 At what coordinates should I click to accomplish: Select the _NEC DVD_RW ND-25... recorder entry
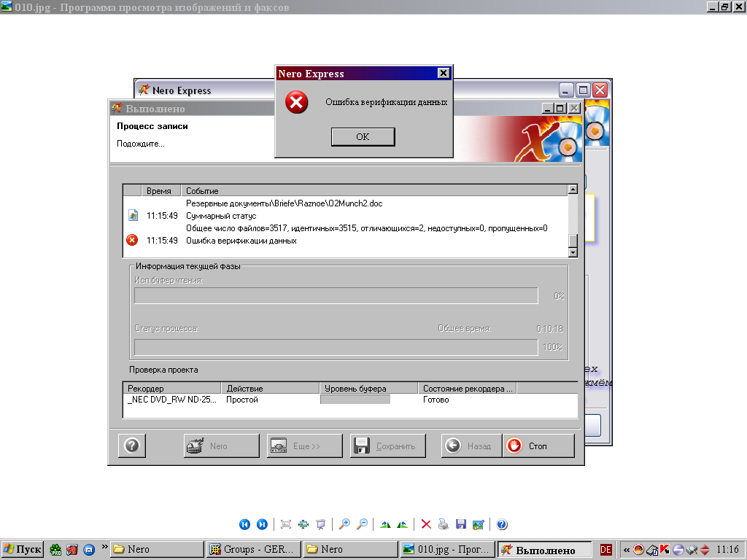tap(171, 400)
